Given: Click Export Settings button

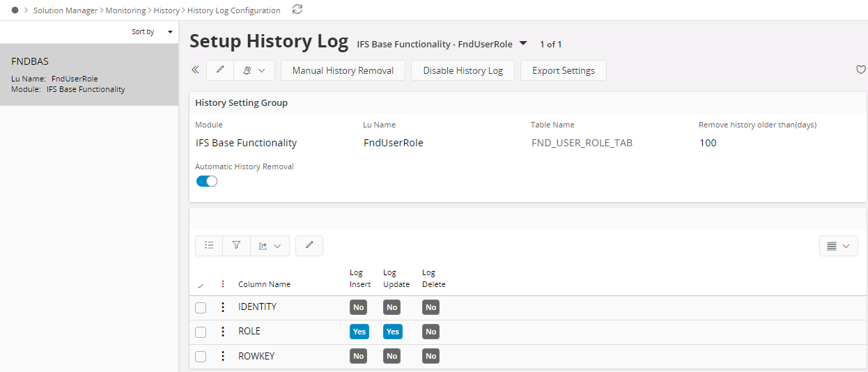Looking at the screenshot, I should coord(564,70).
